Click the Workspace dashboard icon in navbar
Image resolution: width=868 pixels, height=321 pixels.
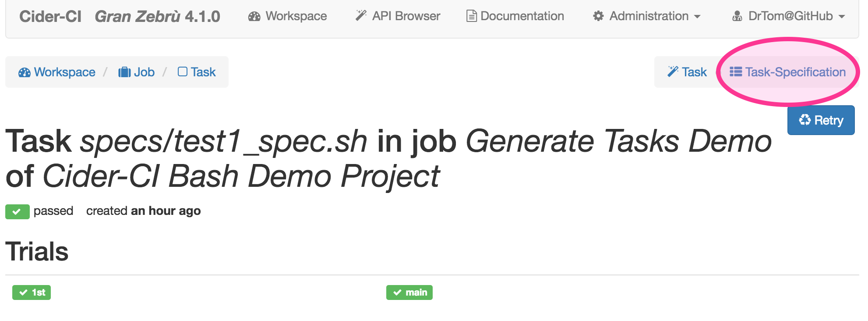point(254,16)
